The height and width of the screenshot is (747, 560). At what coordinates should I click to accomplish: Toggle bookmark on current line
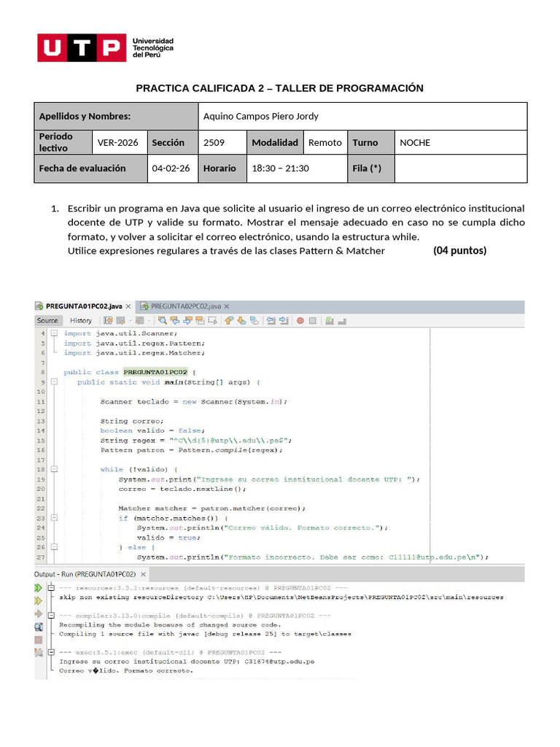coord(254,321)
